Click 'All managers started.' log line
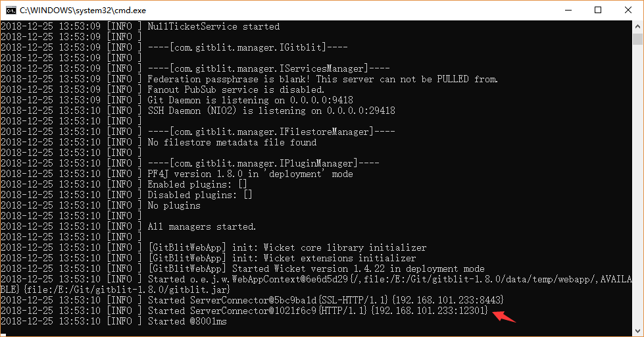 (x=202, y=226)
